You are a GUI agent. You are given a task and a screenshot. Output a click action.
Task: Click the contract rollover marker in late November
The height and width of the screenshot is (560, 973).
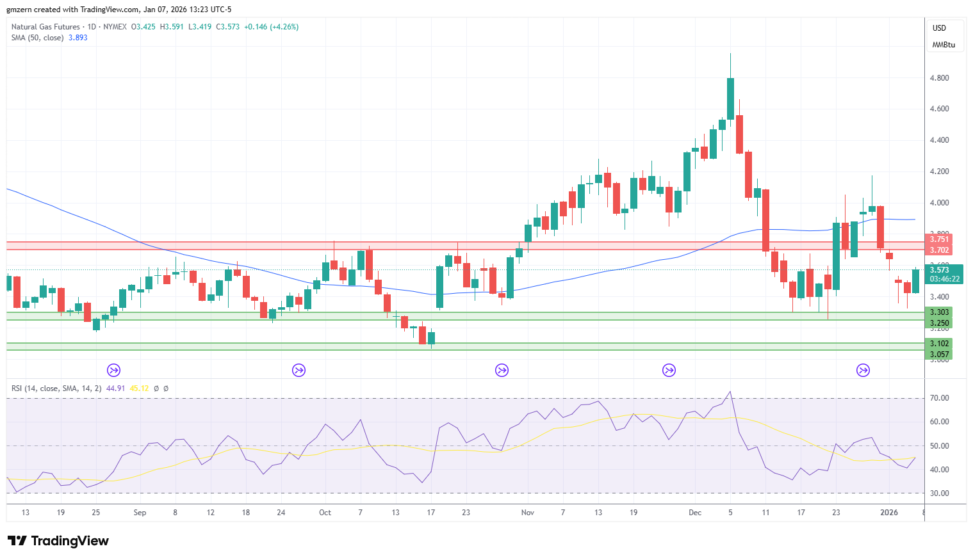tap(669, 370)
